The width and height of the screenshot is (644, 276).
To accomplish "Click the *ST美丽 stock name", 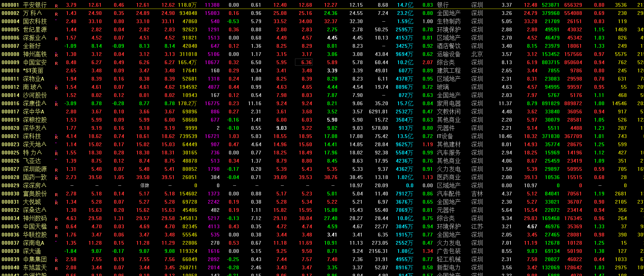I will (33, 70).
